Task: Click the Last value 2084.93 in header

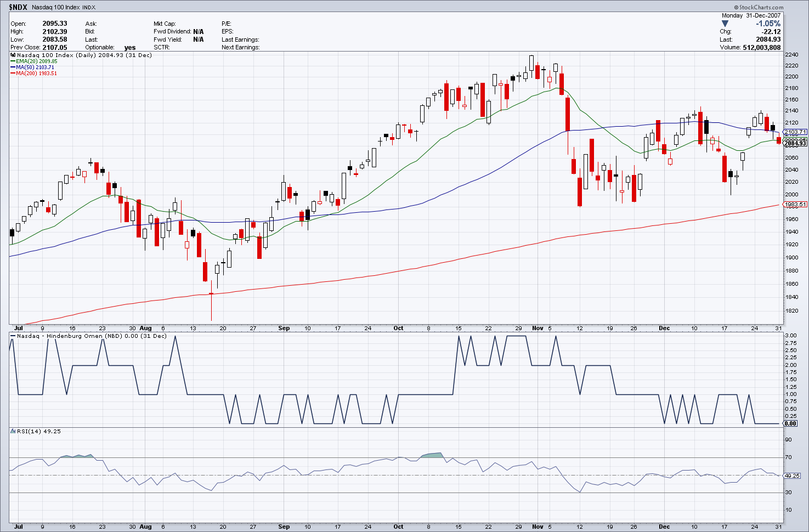Action: pos(768,39)
